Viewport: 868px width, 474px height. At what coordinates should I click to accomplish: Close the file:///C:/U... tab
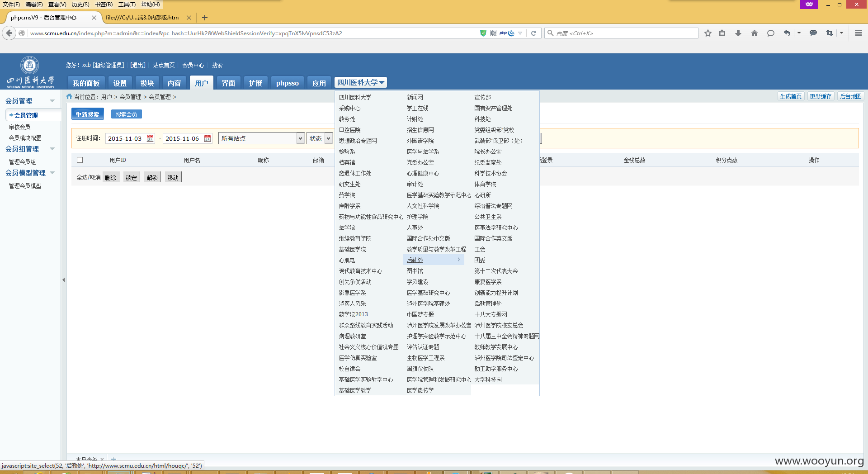(x=189, y=18)
